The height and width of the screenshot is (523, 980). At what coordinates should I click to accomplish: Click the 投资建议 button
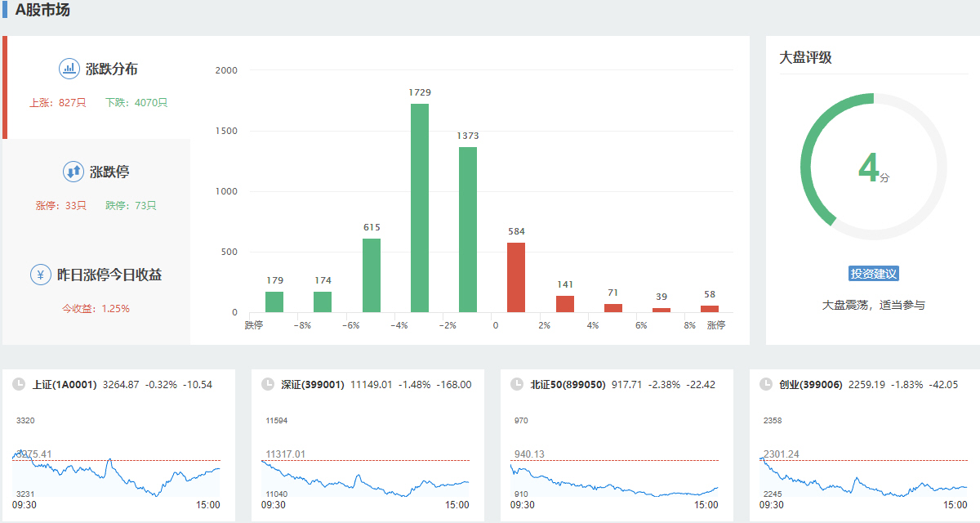(x=874, y=274)
